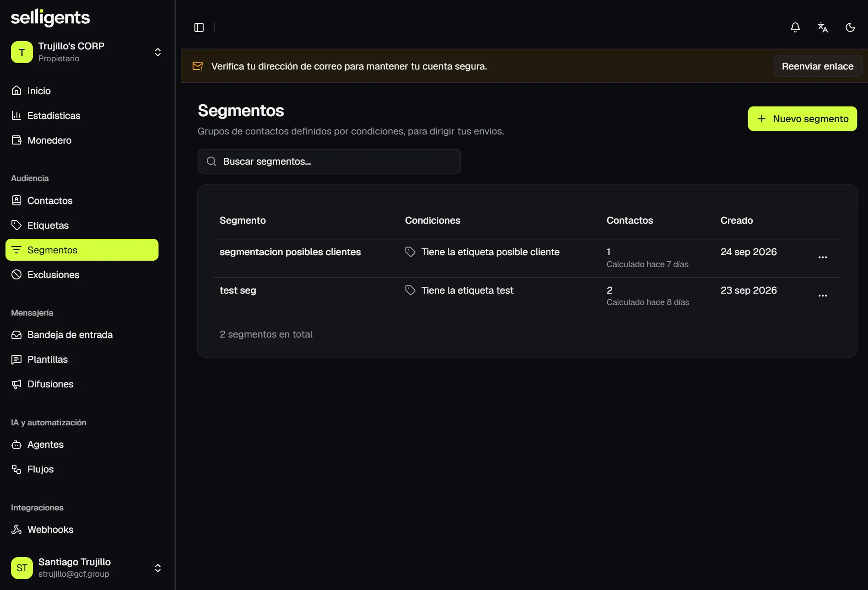Click the Reenviar enlace button

click(x=818, y=66)
